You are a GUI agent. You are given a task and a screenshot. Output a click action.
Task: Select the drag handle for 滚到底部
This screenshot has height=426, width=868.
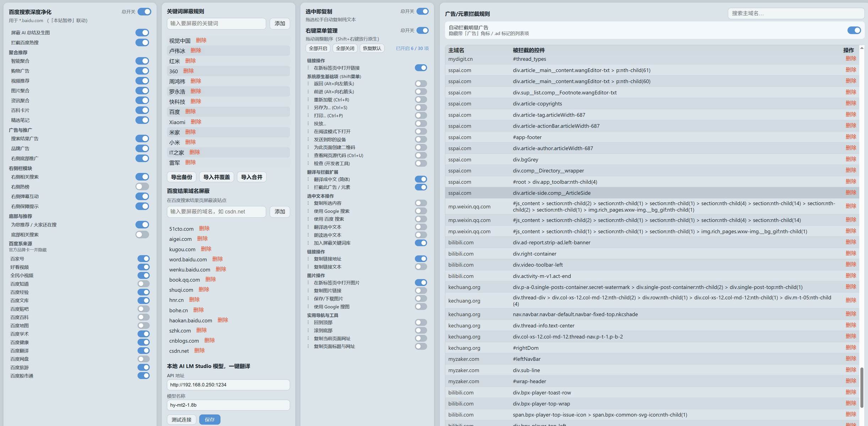click(x=308, y=331)
